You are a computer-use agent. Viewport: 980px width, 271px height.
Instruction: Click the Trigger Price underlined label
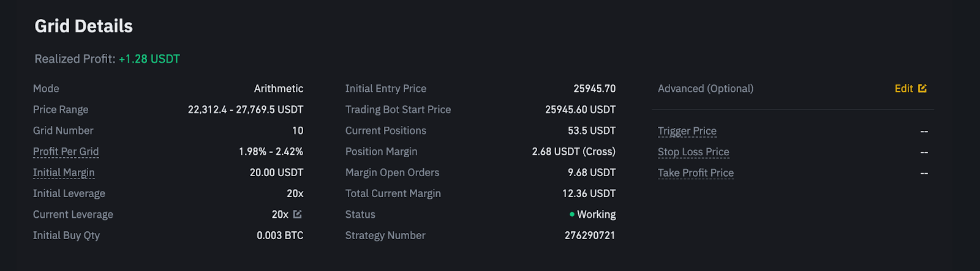687,131
